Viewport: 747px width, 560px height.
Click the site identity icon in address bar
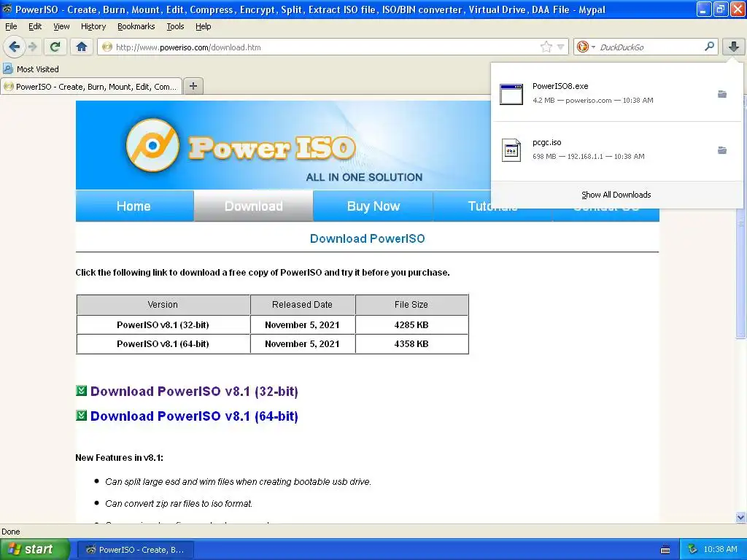point(107,47)
